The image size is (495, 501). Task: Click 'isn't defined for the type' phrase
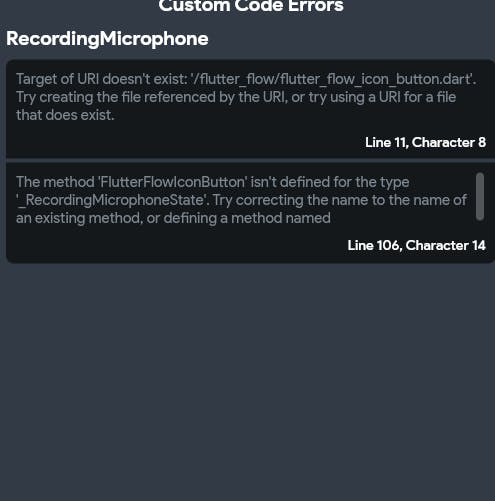(330, 182)
